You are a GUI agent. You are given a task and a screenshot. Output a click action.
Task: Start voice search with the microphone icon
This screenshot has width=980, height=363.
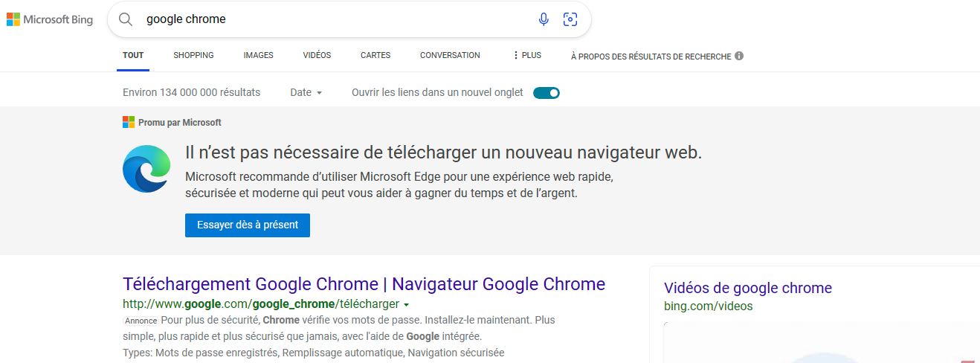point(544,19)
